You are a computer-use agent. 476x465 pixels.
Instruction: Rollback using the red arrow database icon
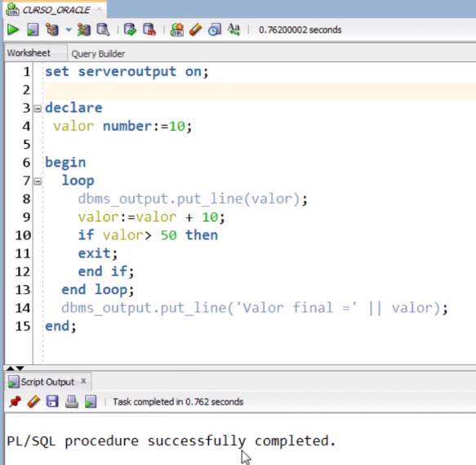[149, 29]
